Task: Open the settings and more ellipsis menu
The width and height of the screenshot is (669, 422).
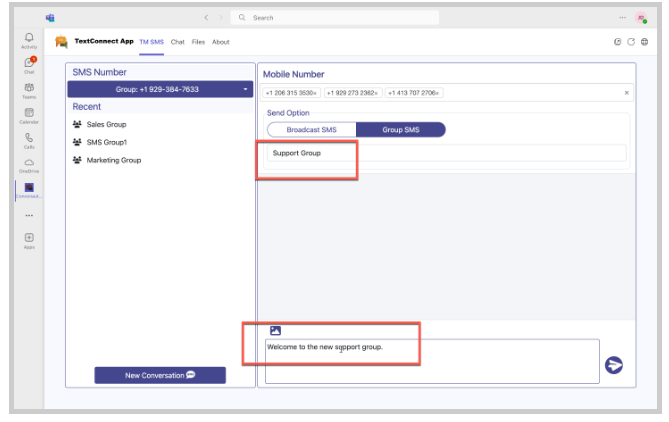Action: pos(622,18)
